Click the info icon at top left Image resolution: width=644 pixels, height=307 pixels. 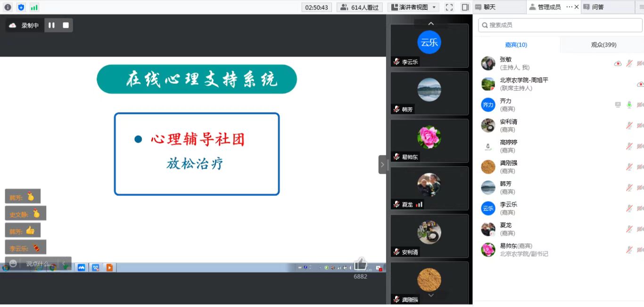[x=8, y=7]
